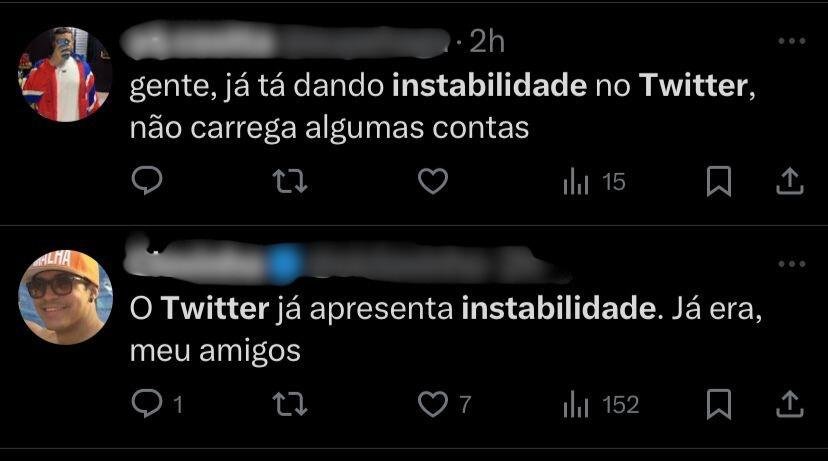The image size is (828, 461).
Task: Open profile picture of user wearing orange cap
Action: pos(65,297)
